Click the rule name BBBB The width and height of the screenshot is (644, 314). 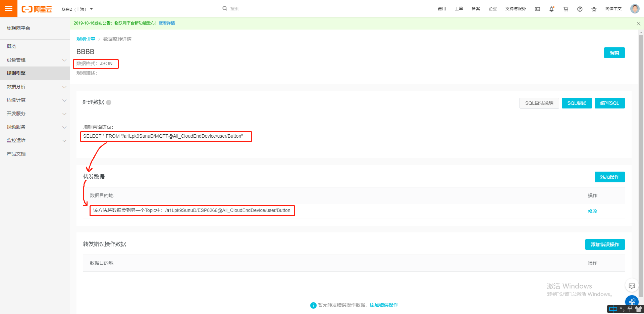[85, 52]
